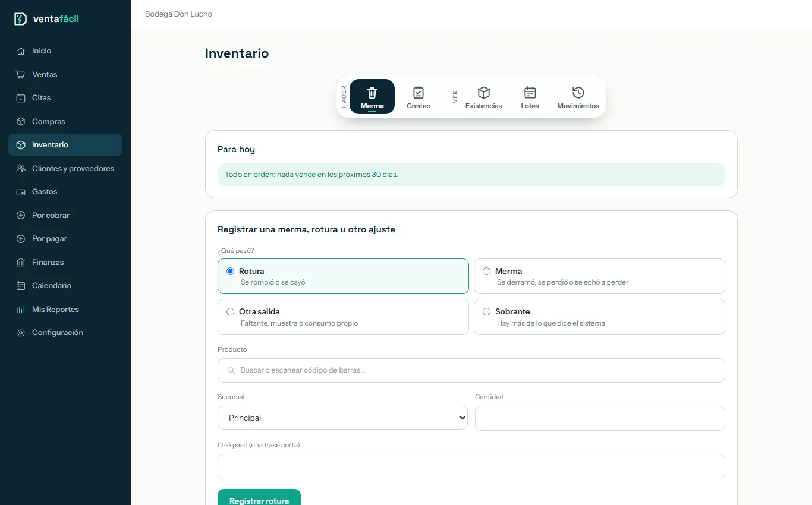
Task: Click the Clientes y proveedores people icon
Action: [x=21, y=169]
